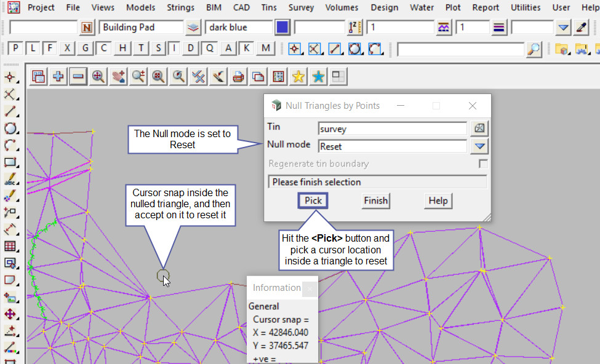Toggle the 'P' points snap button

pos(15,49)
